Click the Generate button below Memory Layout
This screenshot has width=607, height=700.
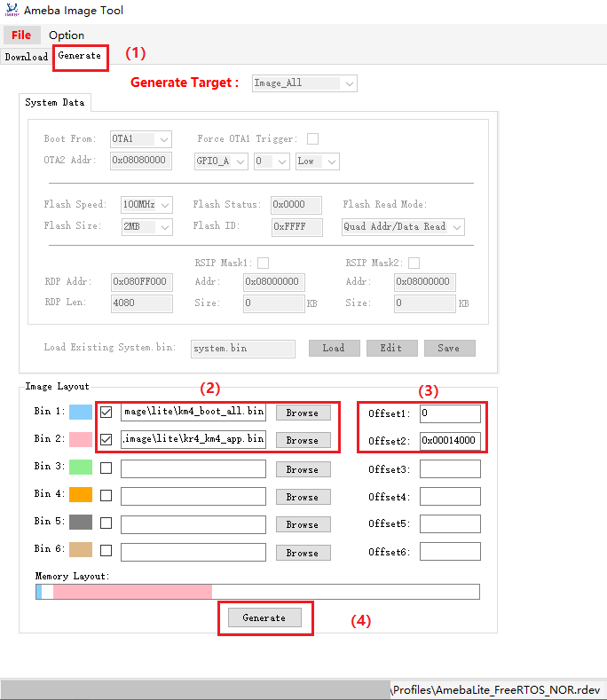point(264,617)
